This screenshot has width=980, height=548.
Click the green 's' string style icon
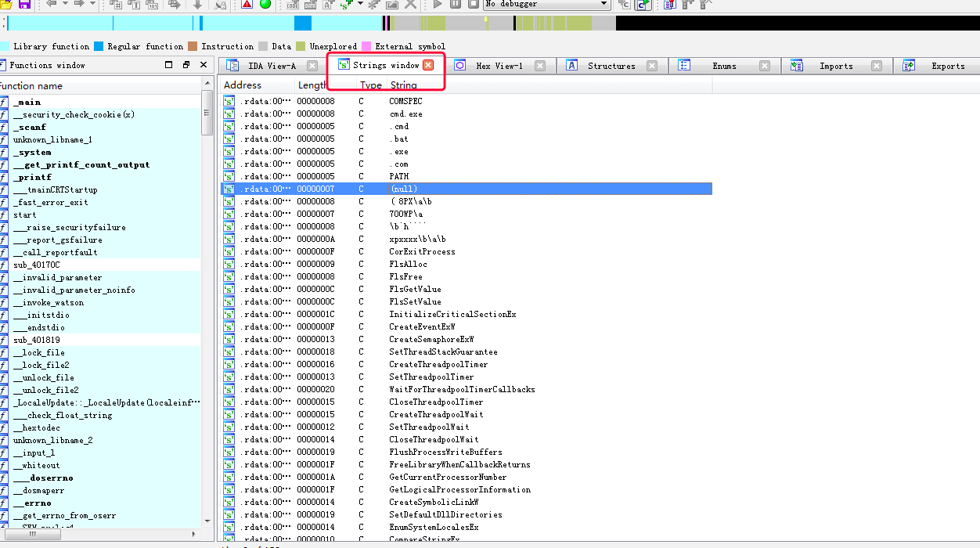point(347,5)
